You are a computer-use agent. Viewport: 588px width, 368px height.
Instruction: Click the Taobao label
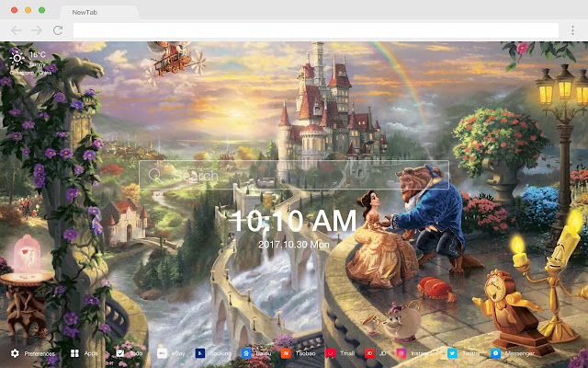tap(305, 353)
